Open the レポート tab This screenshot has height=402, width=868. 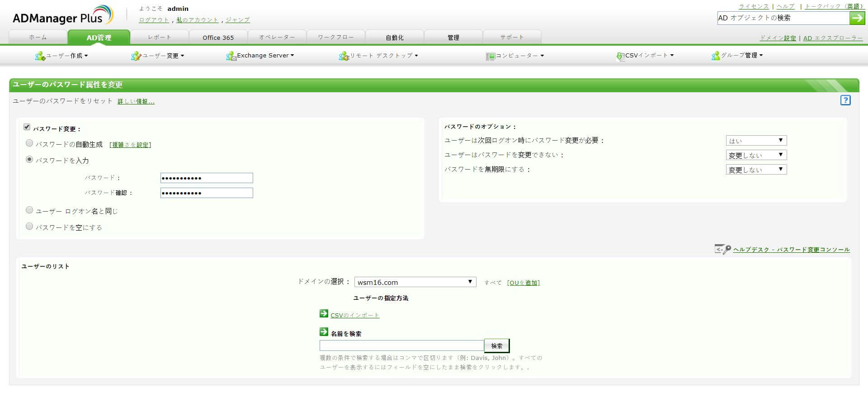[x=160, y=37]
